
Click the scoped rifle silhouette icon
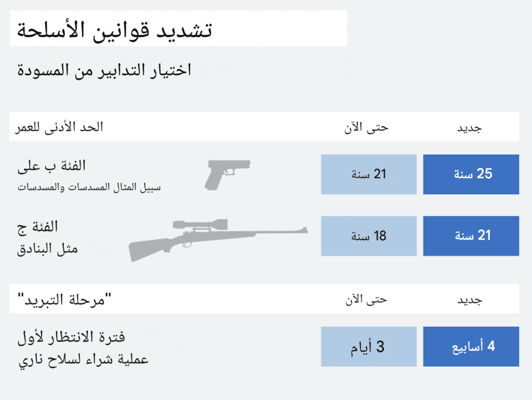click(218, 239)
